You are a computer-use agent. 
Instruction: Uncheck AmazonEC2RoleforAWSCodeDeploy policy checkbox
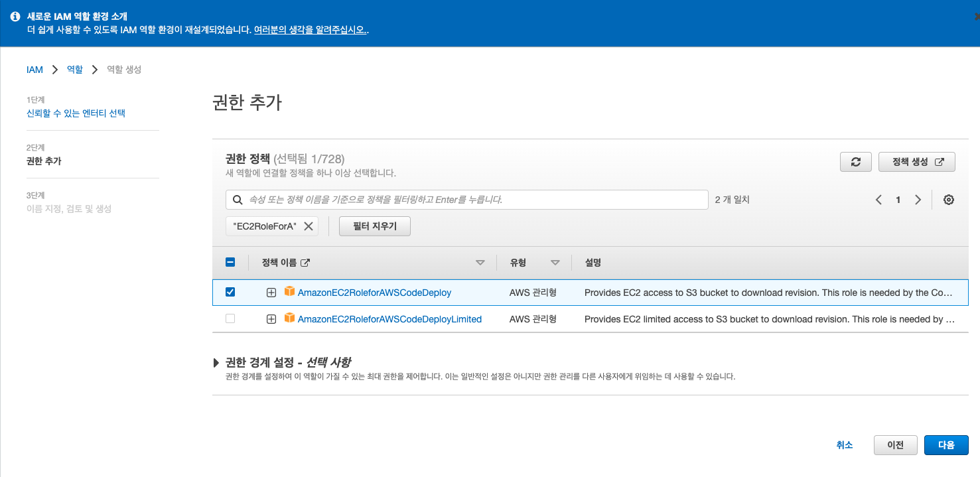coord(230,292)
